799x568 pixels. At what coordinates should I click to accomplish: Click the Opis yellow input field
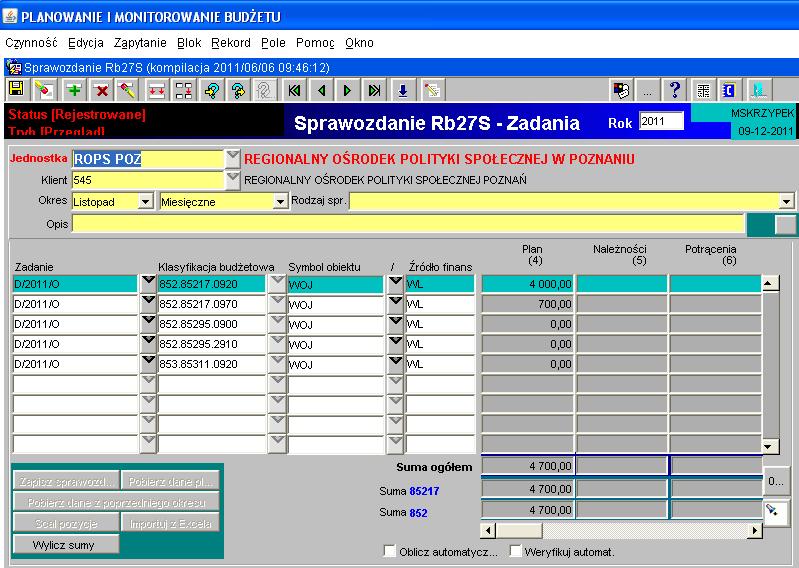coord(409,224)
